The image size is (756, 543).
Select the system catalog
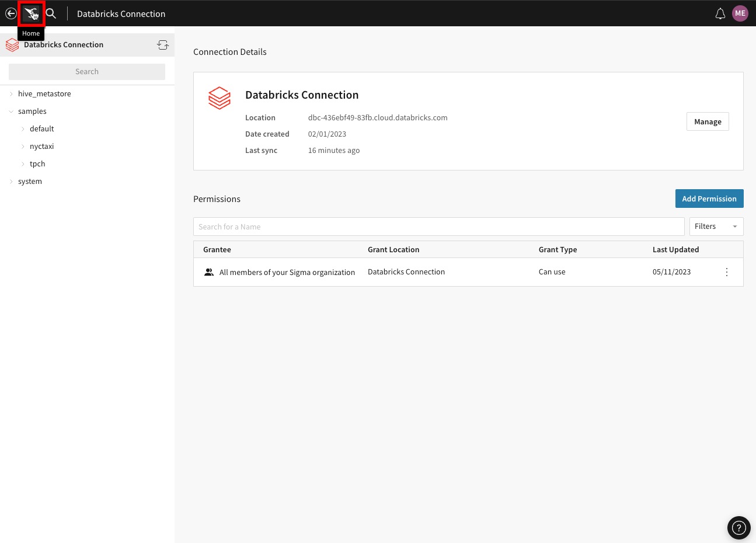pos(30,182)
